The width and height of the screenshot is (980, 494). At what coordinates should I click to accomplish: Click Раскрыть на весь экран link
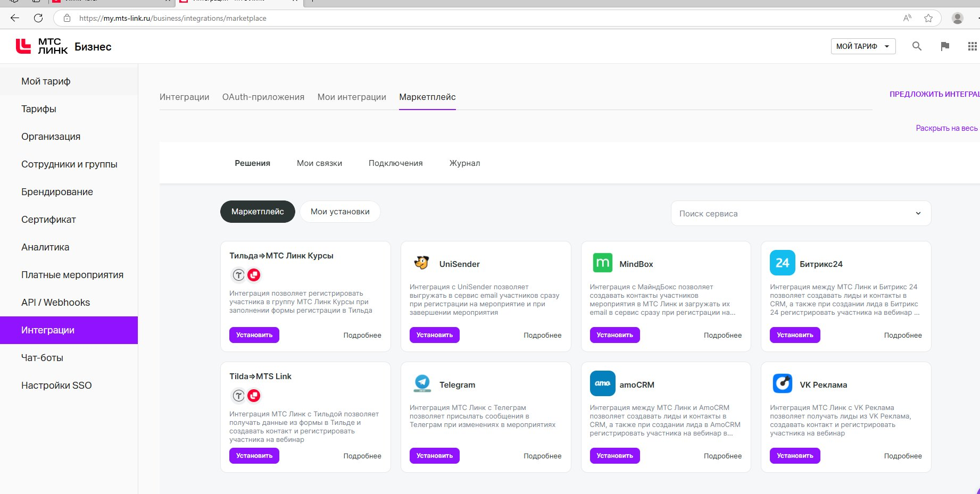(x=947, y=128)
